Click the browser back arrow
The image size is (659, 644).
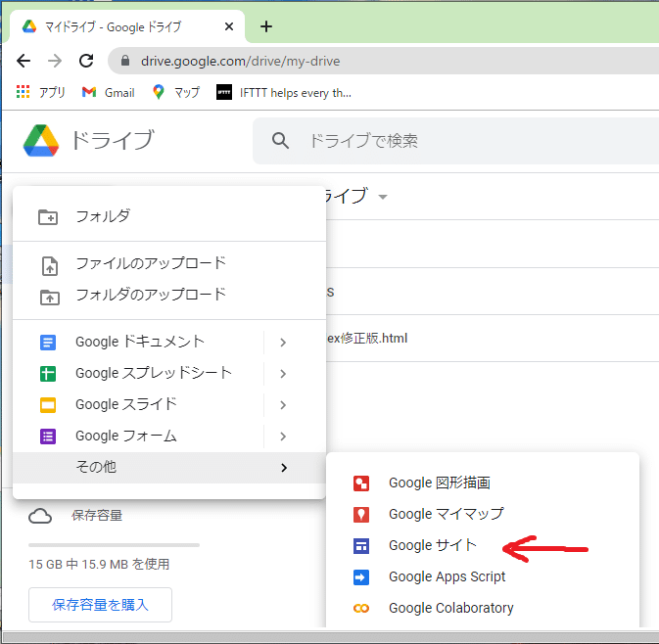24,61
